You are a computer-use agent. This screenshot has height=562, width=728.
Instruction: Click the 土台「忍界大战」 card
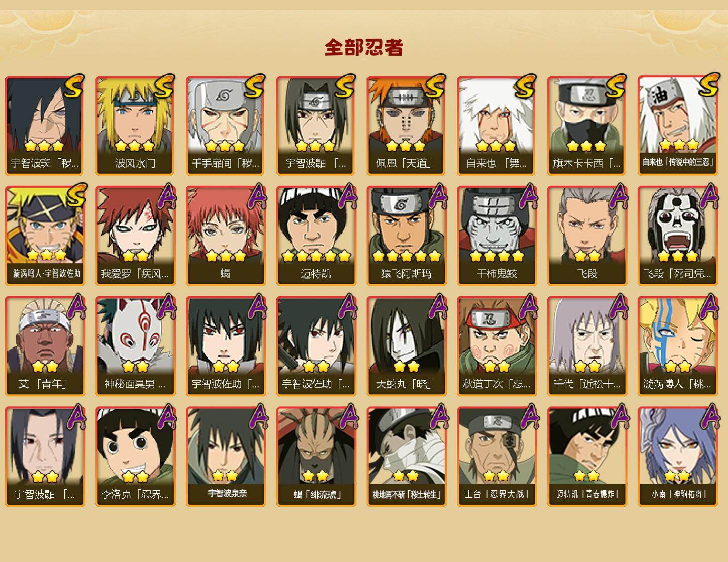pos(497,457)
